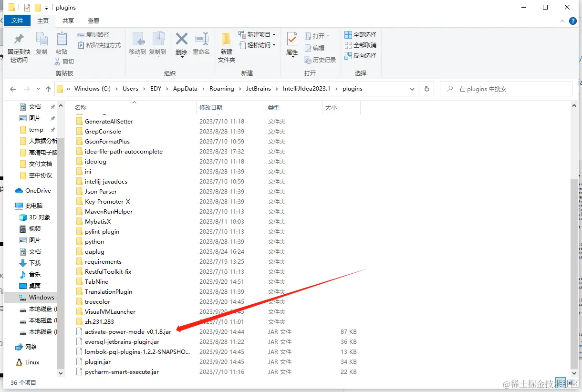
Task: Select the TranslationPlugin folder
Action: (x=108, y=291)
